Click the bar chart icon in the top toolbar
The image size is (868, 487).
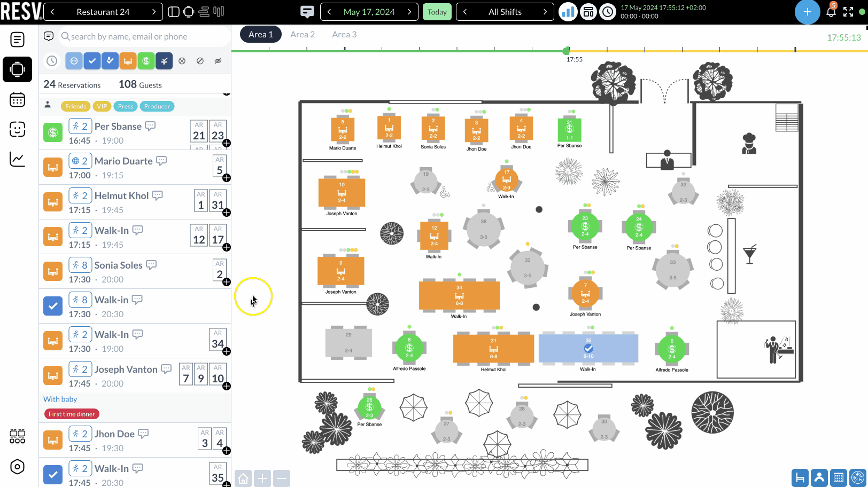(568, 11)
